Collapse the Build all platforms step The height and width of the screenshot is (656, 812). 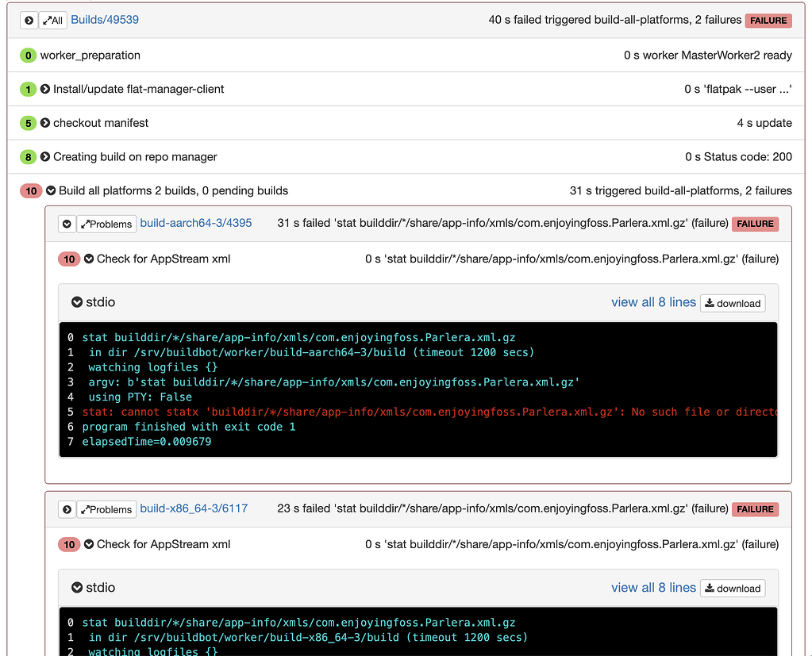tap(49, 190)
